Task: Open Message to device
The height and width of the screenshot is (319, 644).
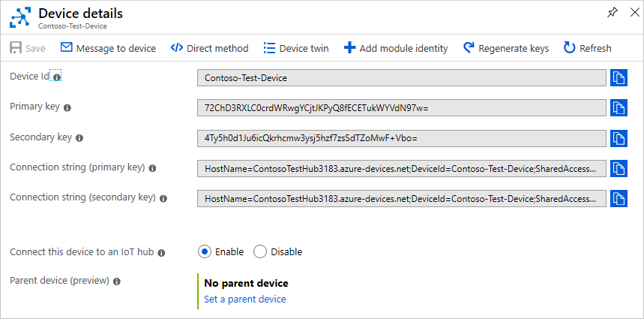Action: pos(108,48)
